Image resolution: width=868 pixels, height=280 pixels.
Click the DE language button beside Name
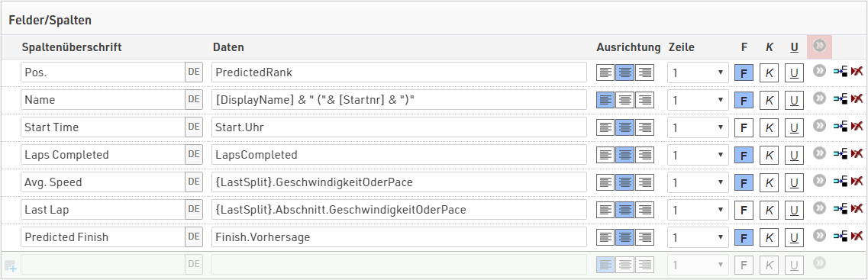pos(194,100)
